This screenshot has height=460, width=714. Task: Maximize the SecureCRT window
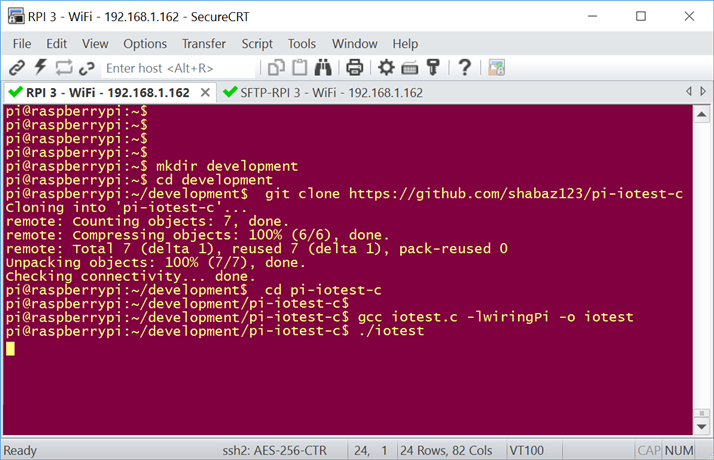641,16
